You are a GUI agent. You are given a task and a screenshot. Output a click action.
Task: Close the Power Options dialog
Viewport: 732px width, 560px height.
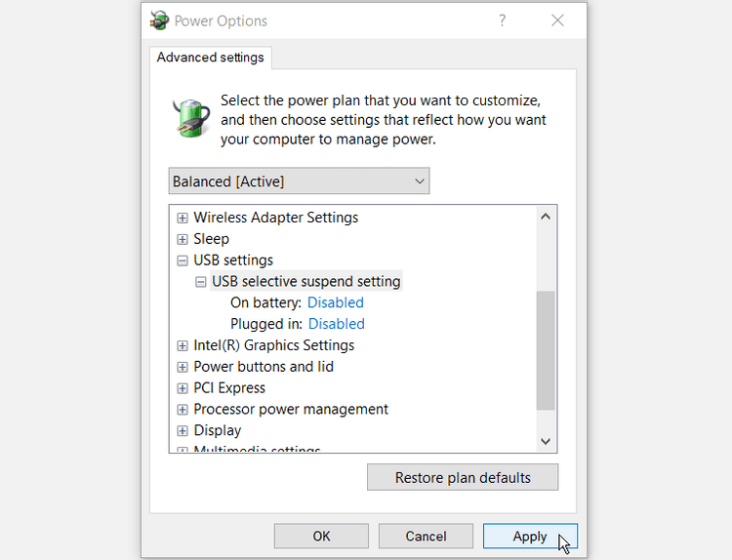(557, 20)
